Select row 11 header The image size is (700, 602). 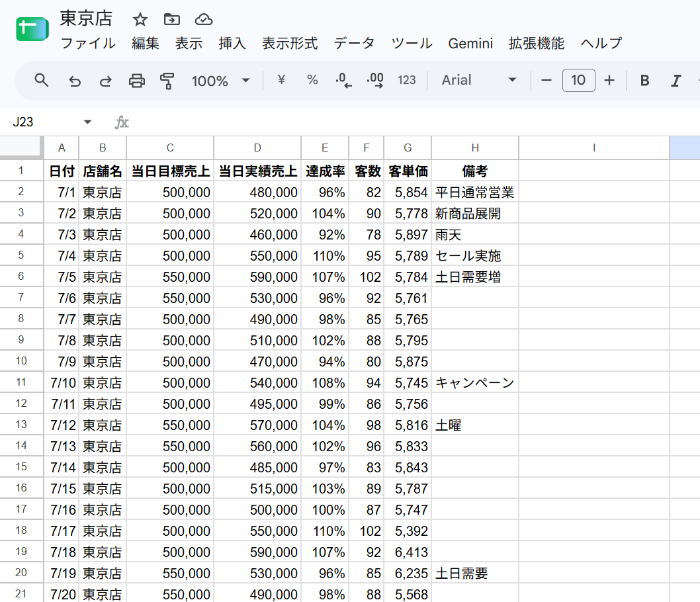click(21, 382)
